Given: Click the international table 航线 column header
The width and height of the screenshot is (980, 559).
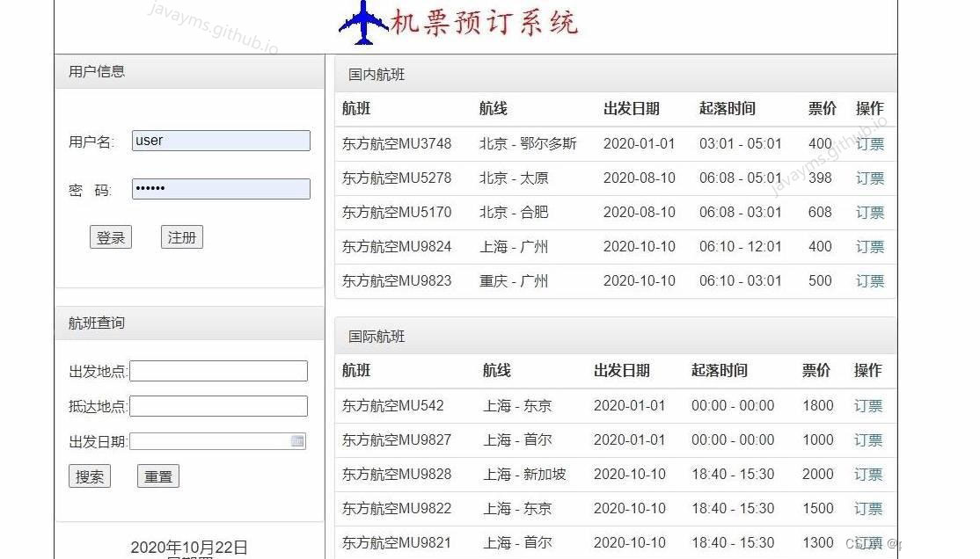Looking at the screenshot, I should 497,370.
